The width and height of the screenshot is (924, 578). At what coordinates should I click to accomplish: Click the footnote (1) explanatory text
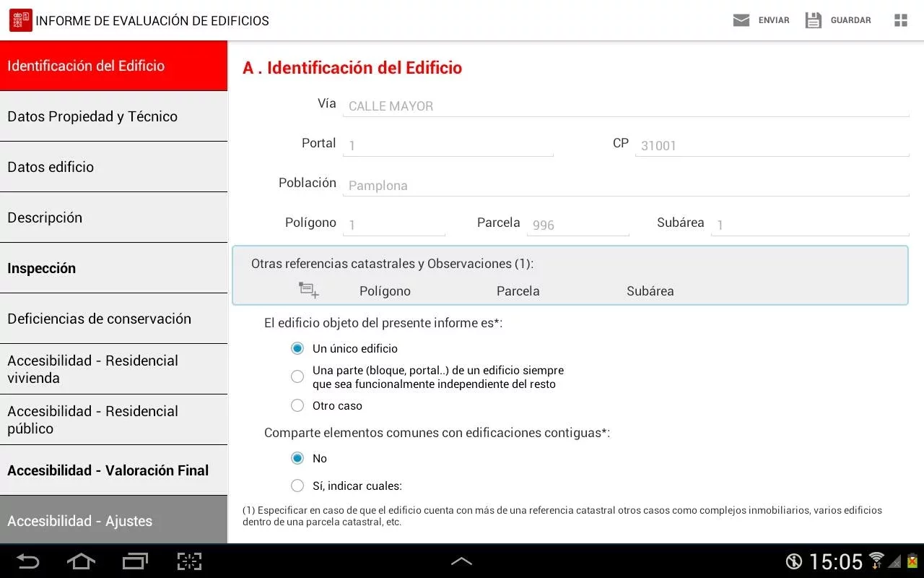point(562,516)
